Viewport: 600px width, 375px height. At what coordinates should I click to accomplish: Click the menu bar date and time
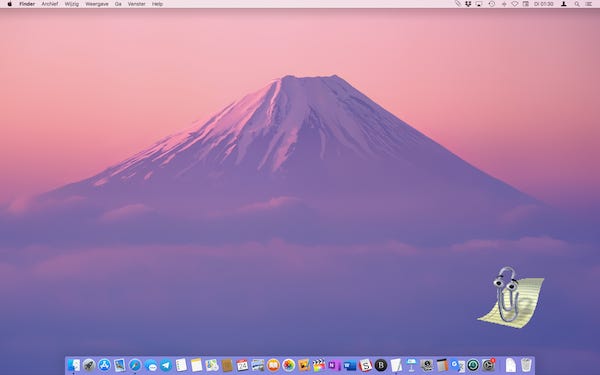click(543, 4)
